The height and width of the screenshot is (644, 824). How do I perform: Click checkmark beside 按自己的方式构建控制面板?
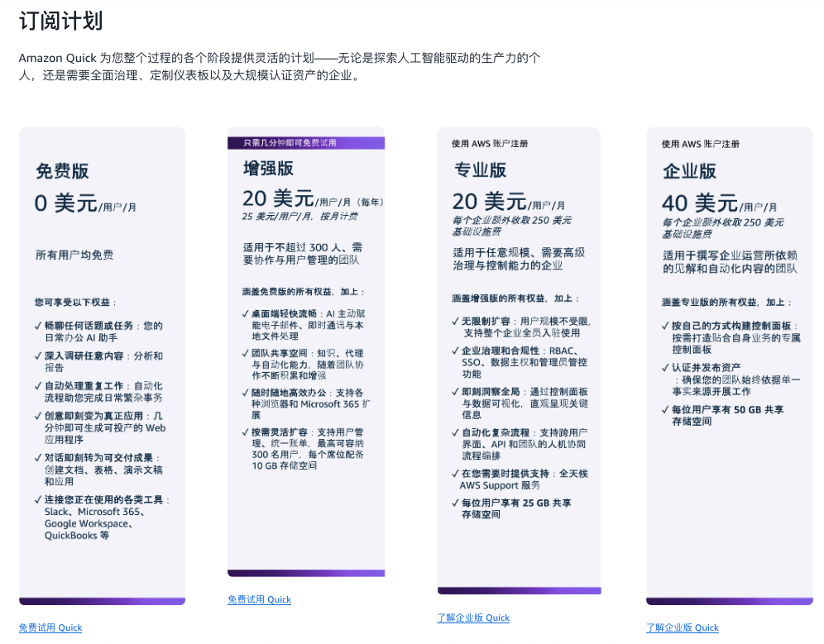click(665, 326)
